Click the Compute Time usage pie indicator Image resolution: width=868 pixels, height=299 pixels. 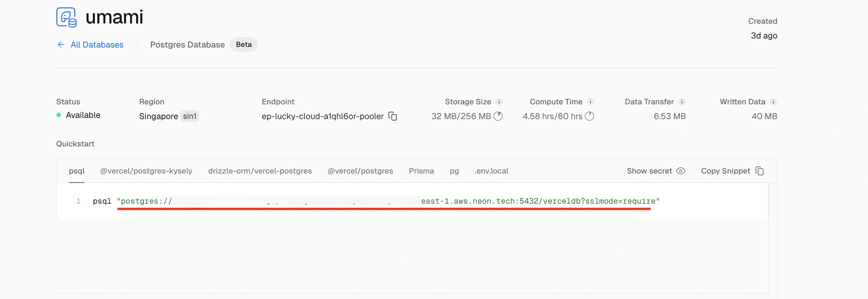point(589,116)
